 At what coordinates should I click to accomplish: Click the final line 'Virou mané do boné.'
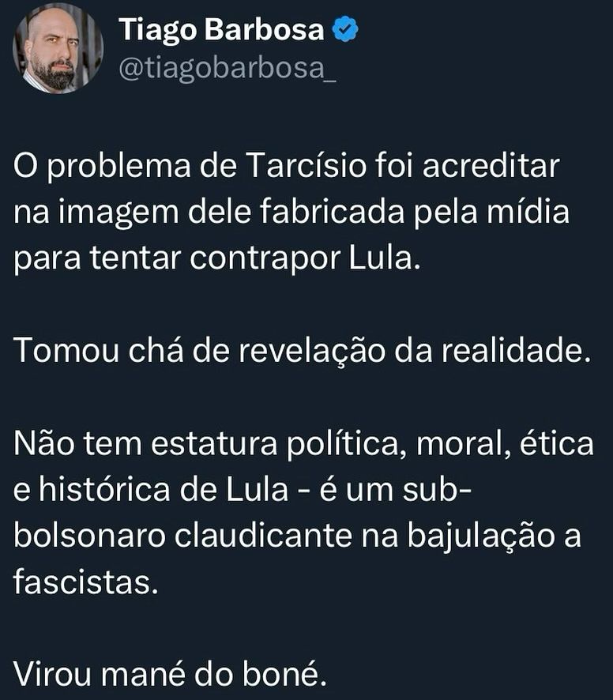170,675
